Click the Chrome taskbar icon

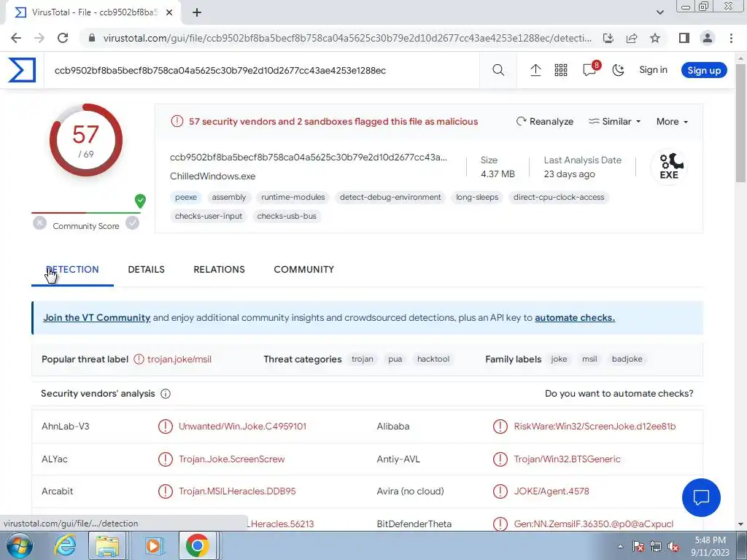tap(197, 545)
